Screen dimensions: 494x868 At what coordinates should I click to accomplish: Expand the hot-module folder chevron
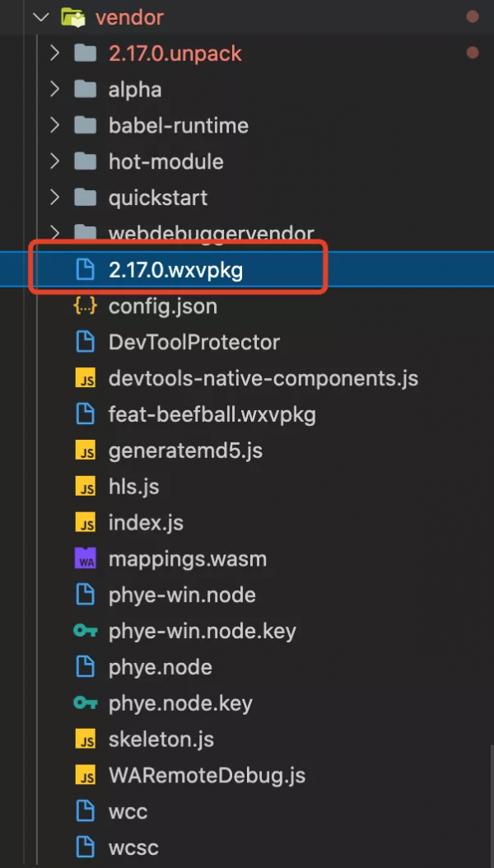[x=54, y=162]
